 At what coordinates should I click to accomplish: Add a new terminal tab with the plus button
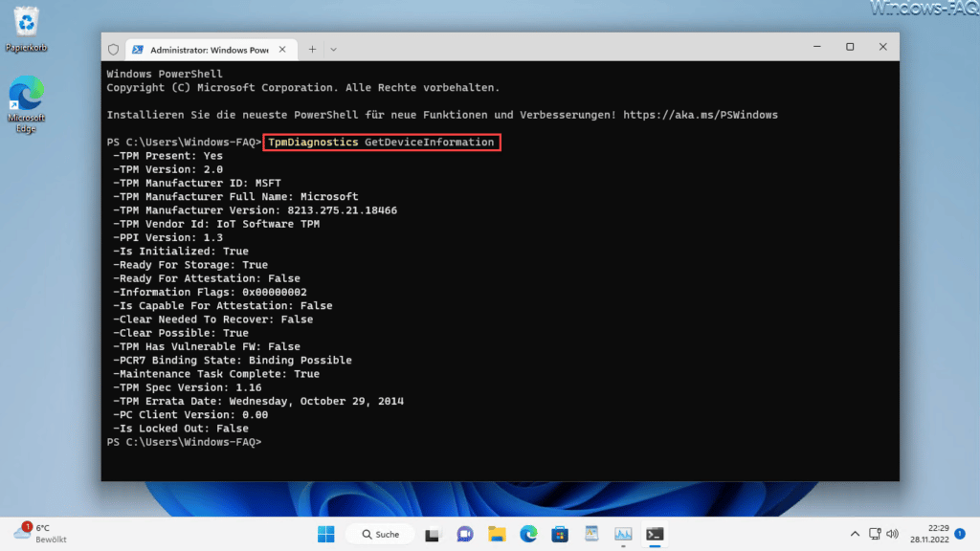tap(312, 50)
